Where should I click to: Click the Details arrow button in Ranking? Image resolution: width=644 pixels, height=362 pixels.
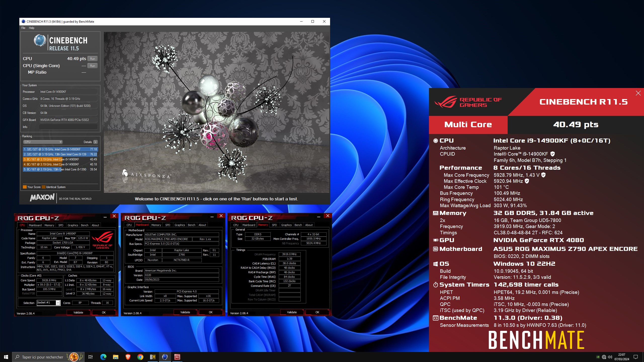coord(96,142)
